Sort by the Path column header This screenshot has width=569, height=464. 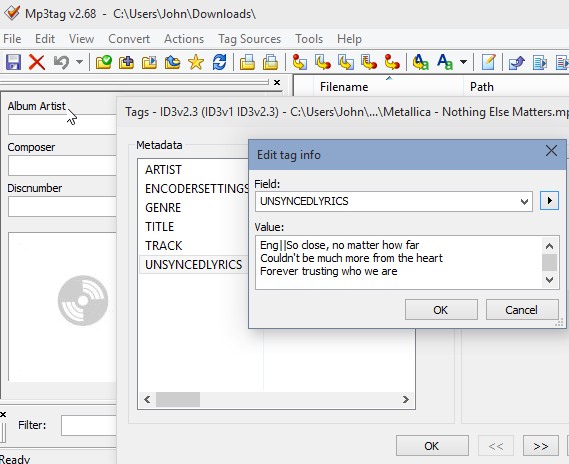[516, 87]
